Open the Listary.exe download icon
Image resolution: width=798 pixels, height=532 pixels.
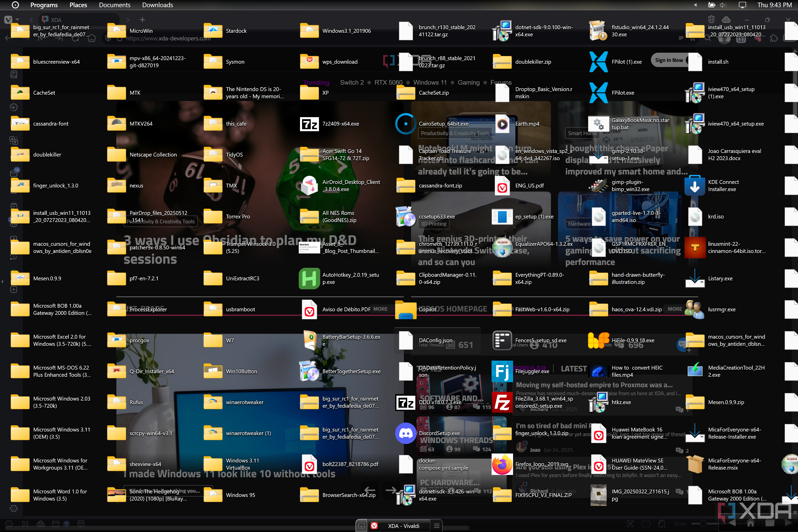pyautogui.click(x=694, y=279)
